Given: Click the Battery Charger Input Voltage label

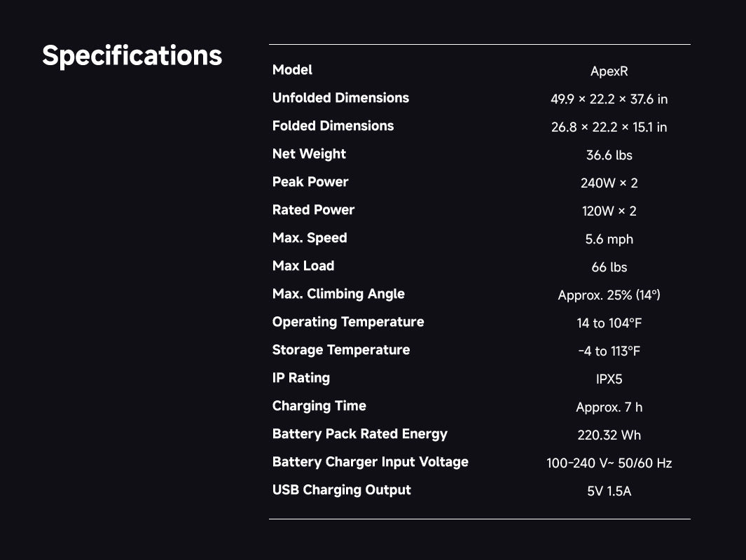Looking at the screenshot, I should click(x=370, y=462).
